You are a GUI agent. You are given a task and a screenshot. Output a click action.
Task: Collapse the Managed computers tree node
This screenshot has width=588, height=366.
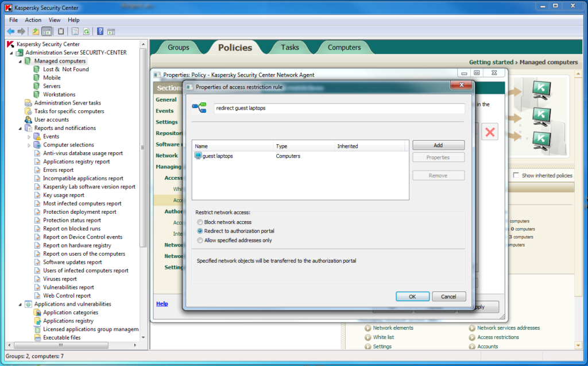point(20,61)
